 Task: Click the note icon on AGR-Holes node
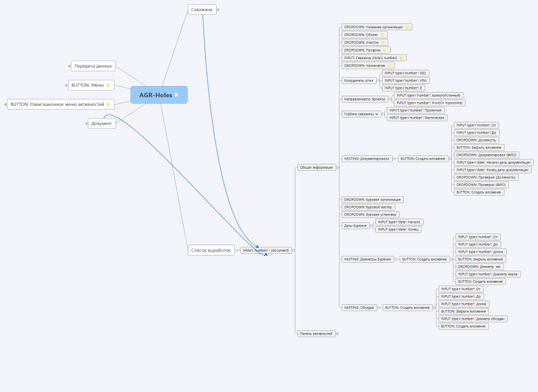177,95
